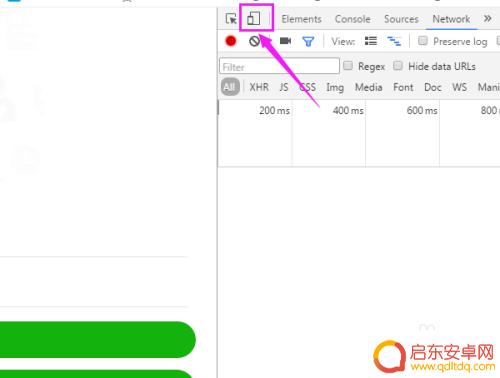The height and width of the screenshot is (378, 500).
Task: Check the Regex filter option
Action: tap(348, 66)
